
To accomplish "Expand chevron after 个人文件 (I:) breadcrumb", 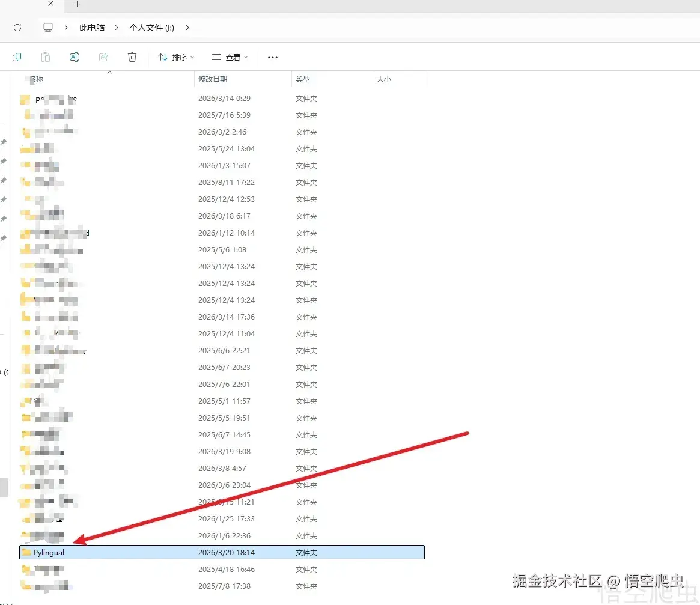I will pyautogui.click(x=187, y=28).
